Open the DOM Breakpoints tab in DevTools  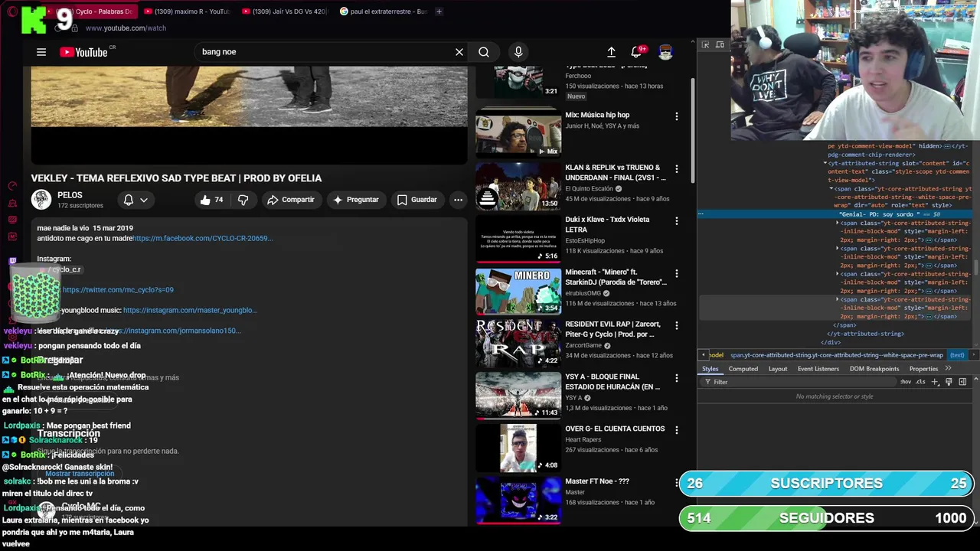point(874,369)
